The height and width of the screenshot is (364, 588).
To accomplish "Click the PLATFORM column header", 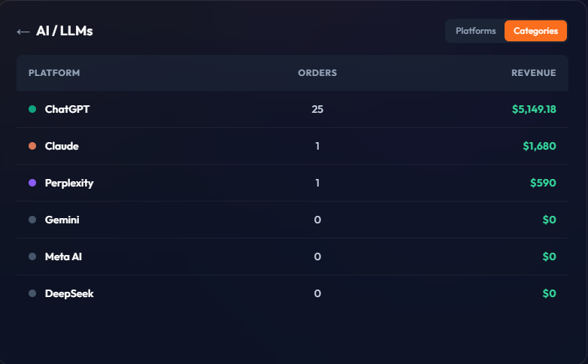I will [54, 73].
